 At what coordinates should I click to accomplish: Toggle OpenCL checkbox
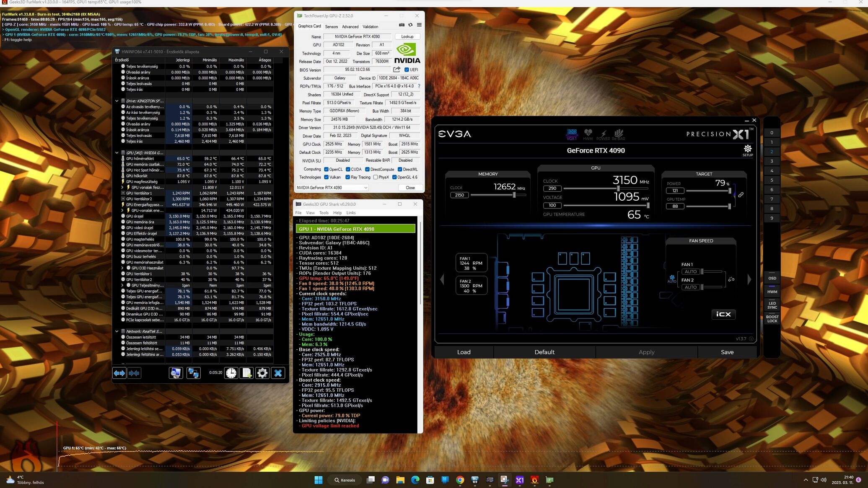coord(326,169)
